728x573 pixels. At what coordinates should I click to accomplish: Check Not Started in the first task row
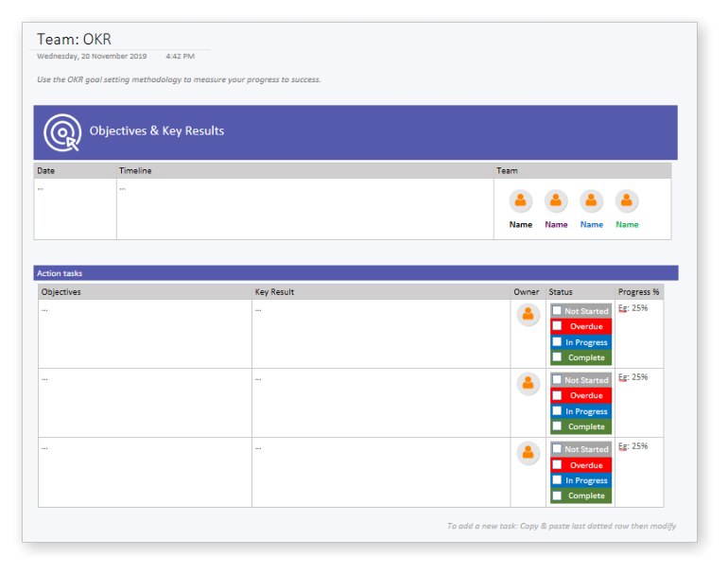(557, 311)
